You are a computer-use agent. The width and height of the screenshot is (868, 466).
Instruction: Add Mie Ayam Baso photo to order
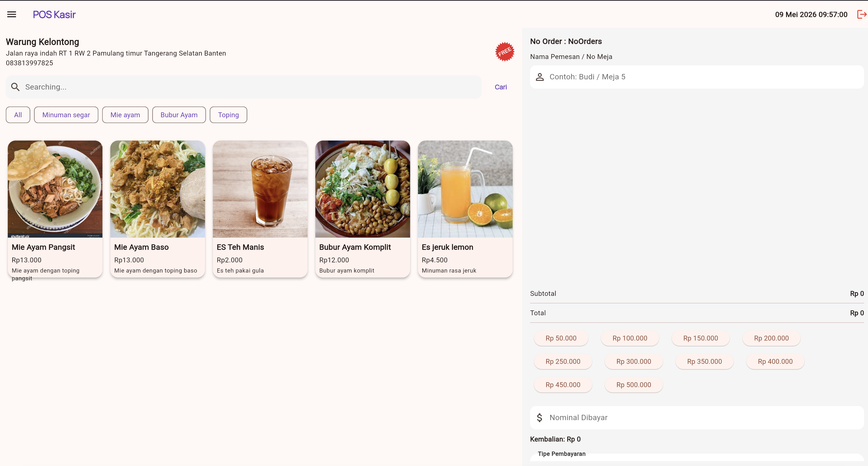pos(157,189)
